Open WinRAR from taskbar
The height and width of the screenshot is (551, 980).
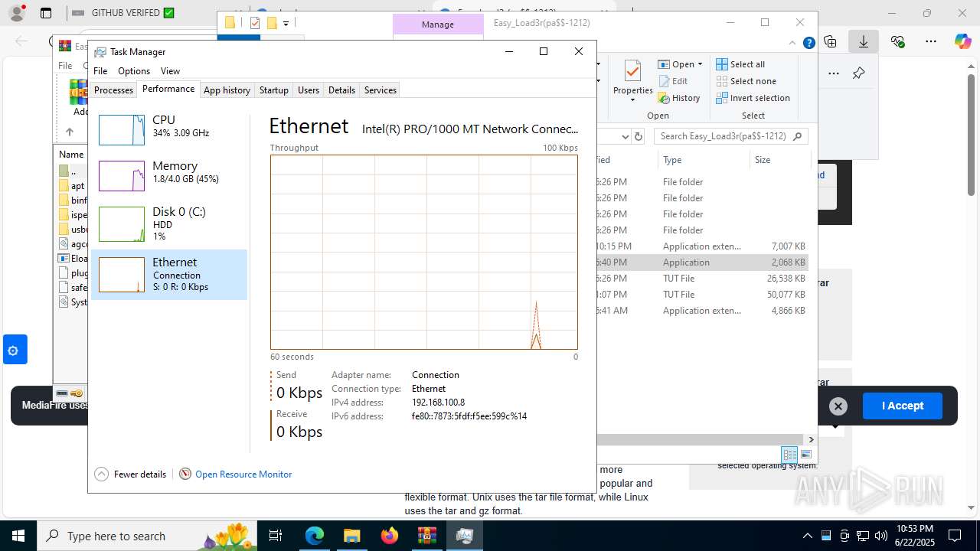coord(426,536)
